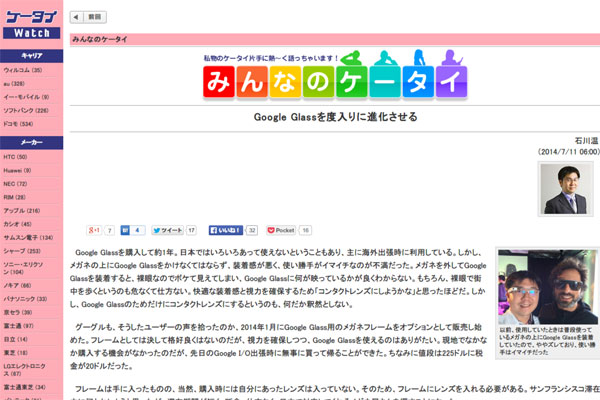
Task: Open the サムスン電子 (134) maker link
Action: pyautogui.click(x=28, y=237)
